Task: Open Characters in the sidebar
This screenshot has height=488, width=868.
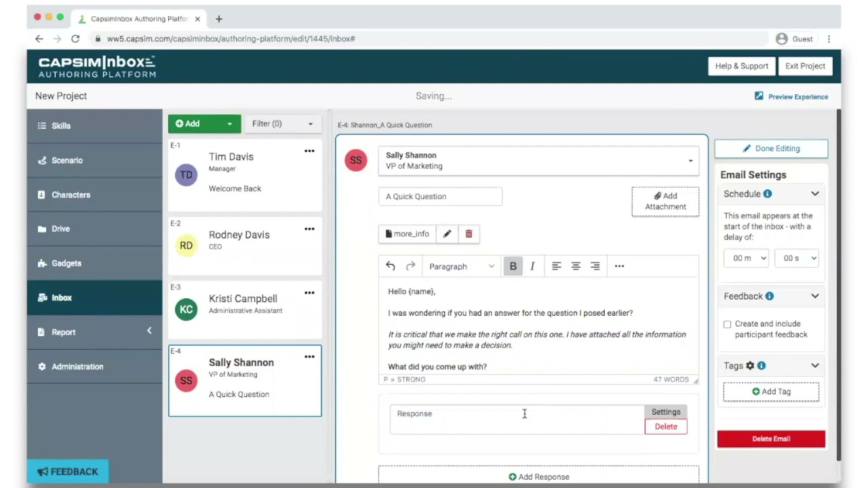Action: tap(94, 195)
